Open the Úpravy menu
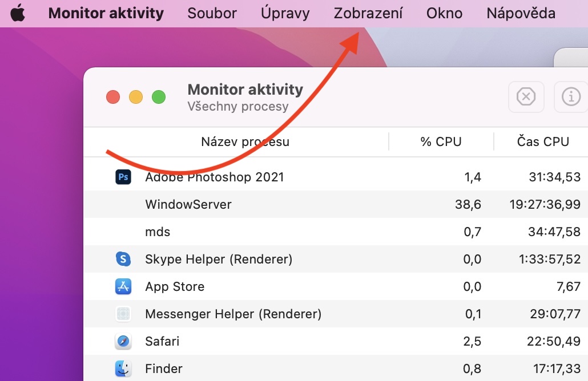 coord(285,13)
